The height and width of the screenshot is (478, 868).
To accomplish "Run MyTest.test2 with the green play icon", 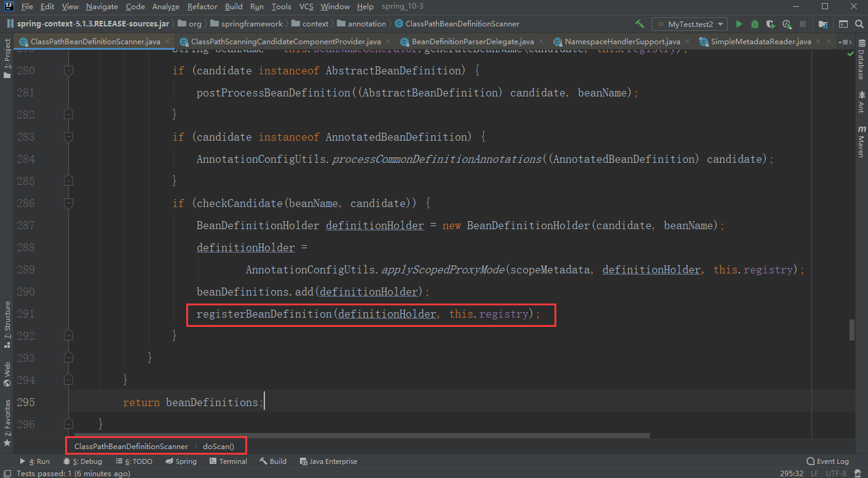I will coord(739,24).
